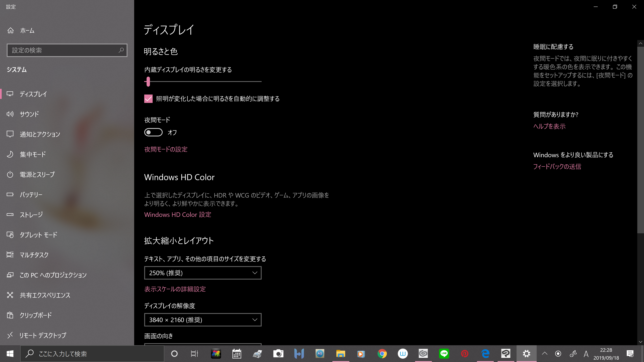Open the バッテリー settings page
644x362 pixels.
click(x=31, y=195)
